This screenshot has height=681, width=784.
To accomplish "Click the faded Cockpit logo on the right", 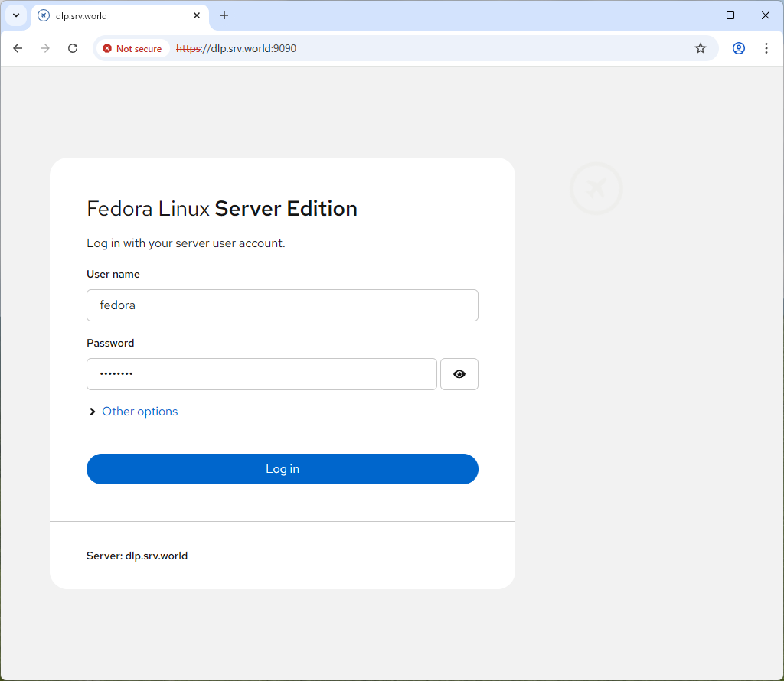I will click(x=596, y=187).
